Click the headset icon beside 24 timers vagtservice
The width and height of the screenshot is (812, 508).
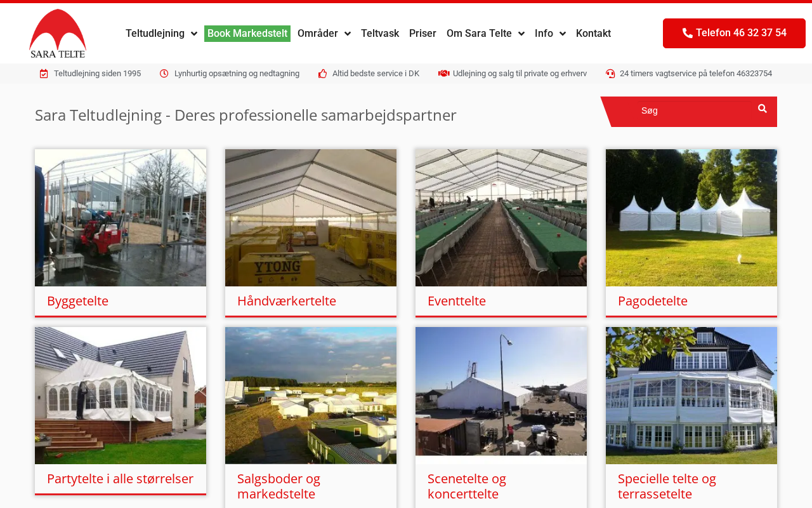tap(610, 74)
